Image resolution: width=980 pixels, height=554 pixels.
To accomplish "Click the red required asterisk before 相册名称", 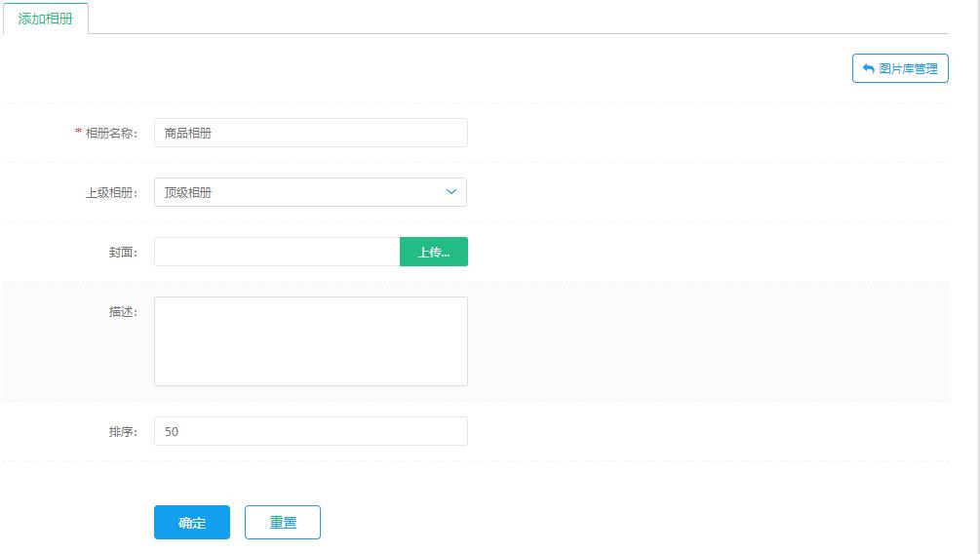I will pos(78,132).
